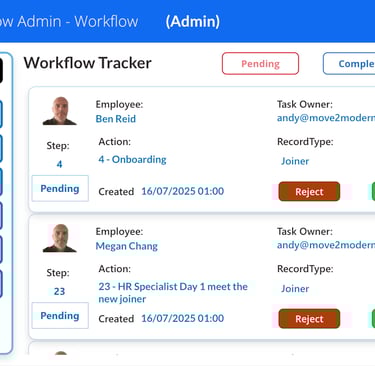Open the Ben Reid employee link
The image size is (375, 366).
116,119
